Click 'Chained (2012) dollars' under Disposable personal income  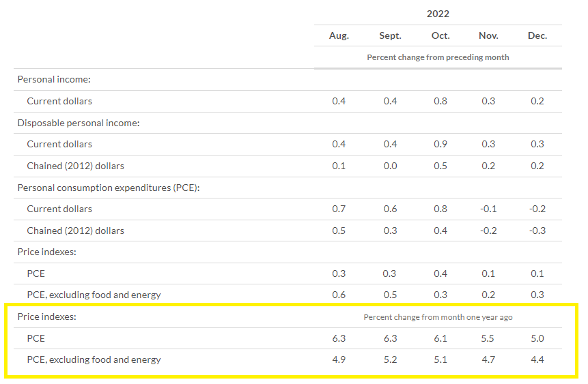coord(75,166)
